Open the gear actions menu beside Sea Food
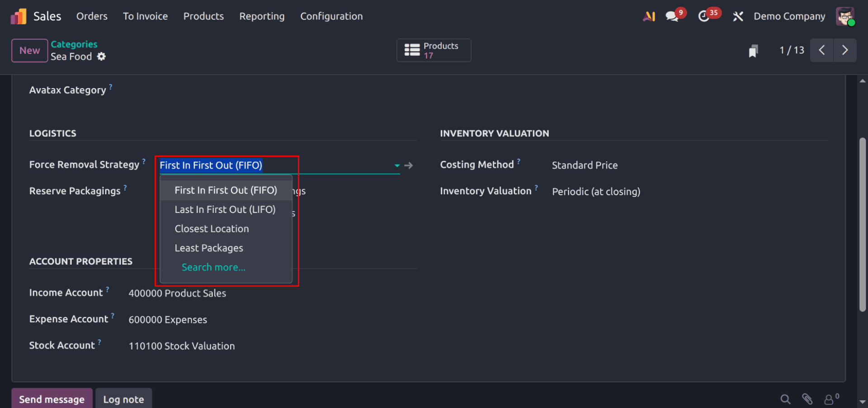The image size is (868, 408). [x=102, y=57]
